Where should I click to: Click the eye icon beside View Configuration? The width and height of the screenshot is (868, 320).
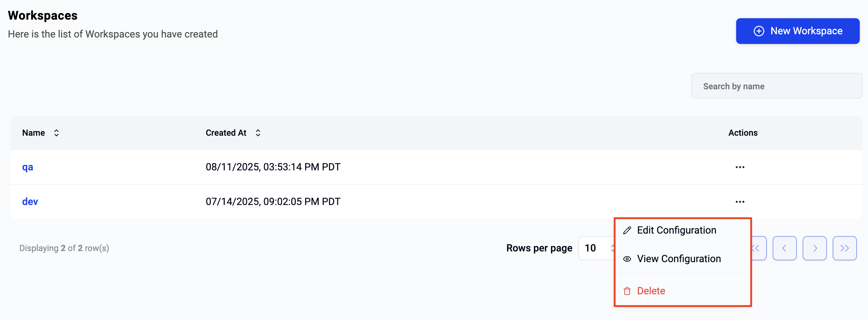627,259
